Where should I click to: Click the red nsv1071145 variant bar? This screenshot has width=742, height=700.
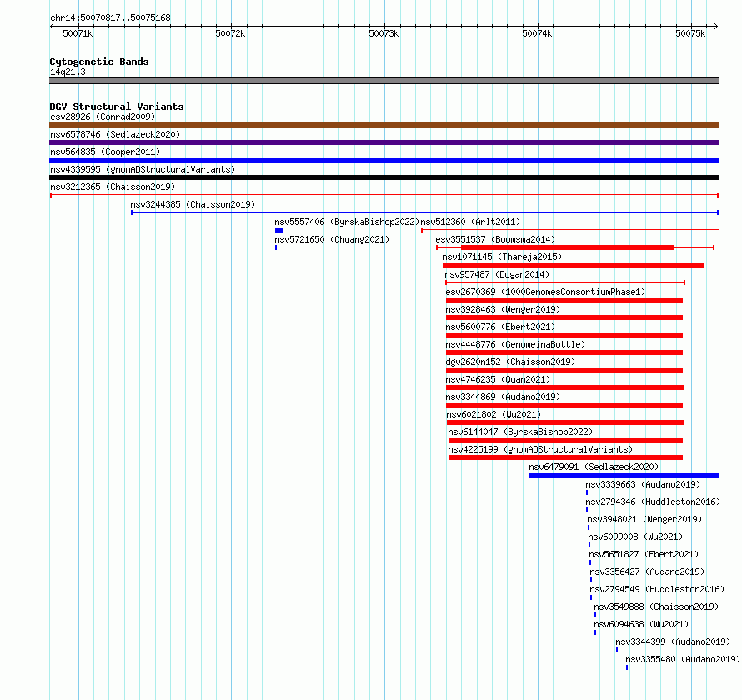574,265
